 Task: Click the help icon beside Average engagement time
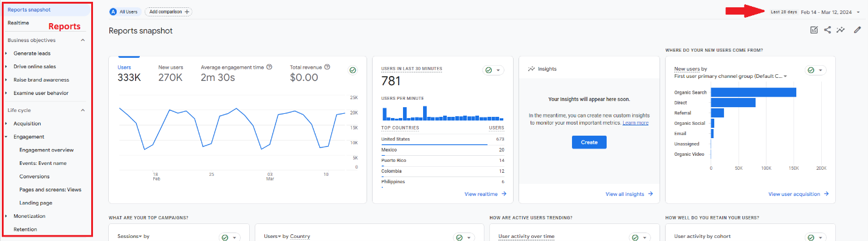269,67
